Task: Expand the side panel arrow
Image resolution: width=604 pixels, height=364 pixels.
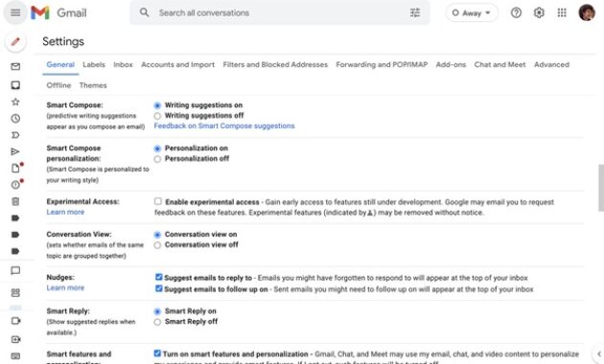Action: (598, 353)
